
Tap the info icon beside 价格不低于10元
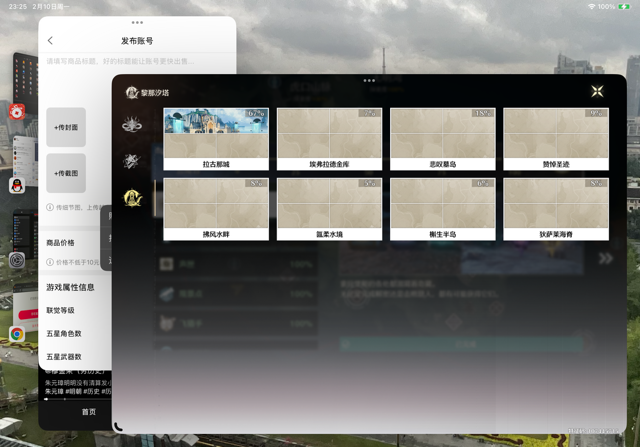click(x=50, y=262)
